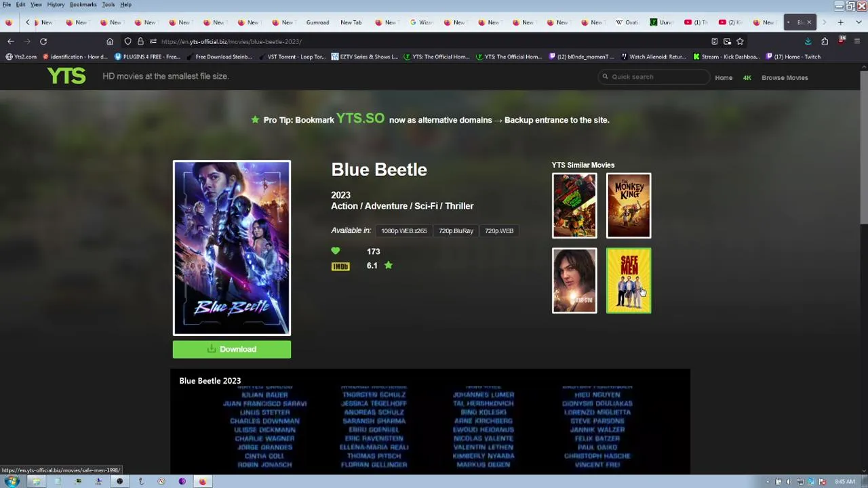Open the browser downloads panel
The height and width of the screenshot is (488, 868).
pyautogui.click(x=808, y=41)
